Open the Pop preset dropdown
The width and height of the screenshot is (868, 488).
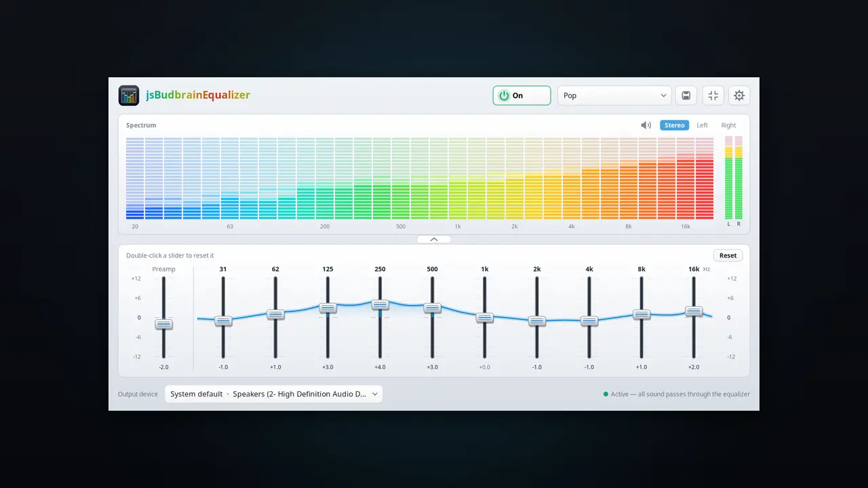[x=614, y=96]
